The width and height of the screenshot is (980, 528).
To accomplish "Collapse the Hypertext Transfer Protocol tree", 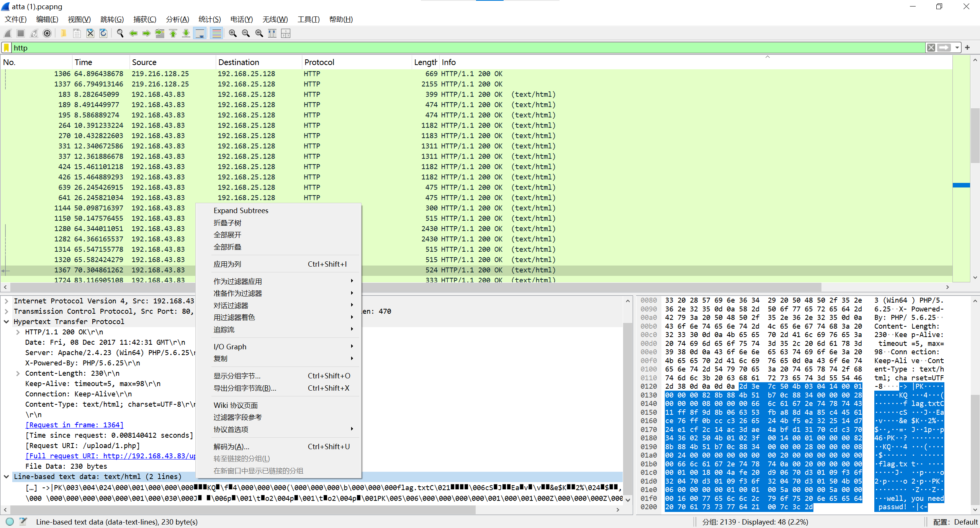I will (7, 322).
